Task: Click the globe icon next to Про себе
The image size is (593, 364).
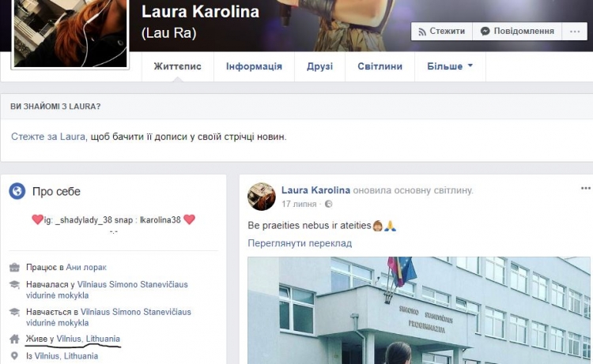Action: point(17,191)
